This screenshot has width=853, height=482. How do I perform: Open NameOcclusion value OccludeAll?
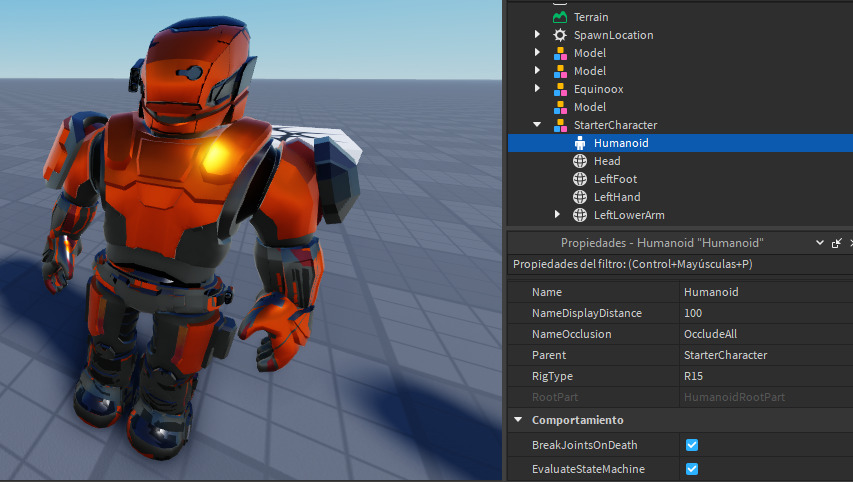(766, 334)
